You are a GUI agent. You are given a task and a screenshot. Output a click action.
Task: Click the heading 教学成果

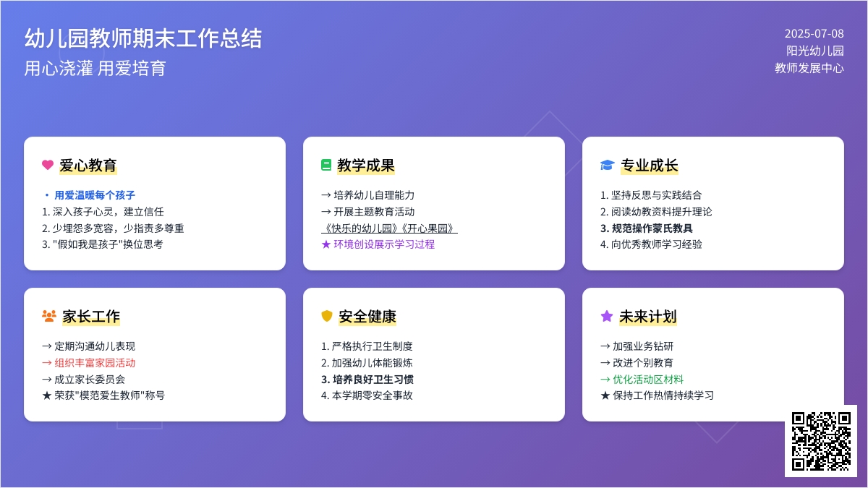pos(366,165)
